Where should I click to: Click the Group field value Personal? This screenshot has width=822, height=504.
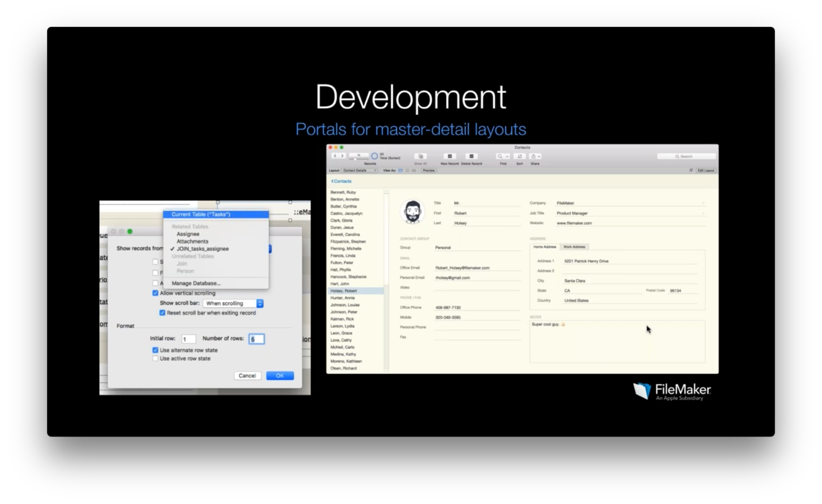coord(443,248)
